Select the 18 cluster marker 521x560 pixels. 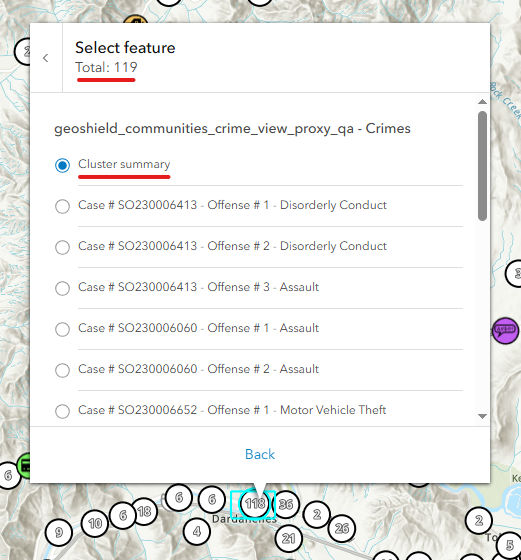144,511
